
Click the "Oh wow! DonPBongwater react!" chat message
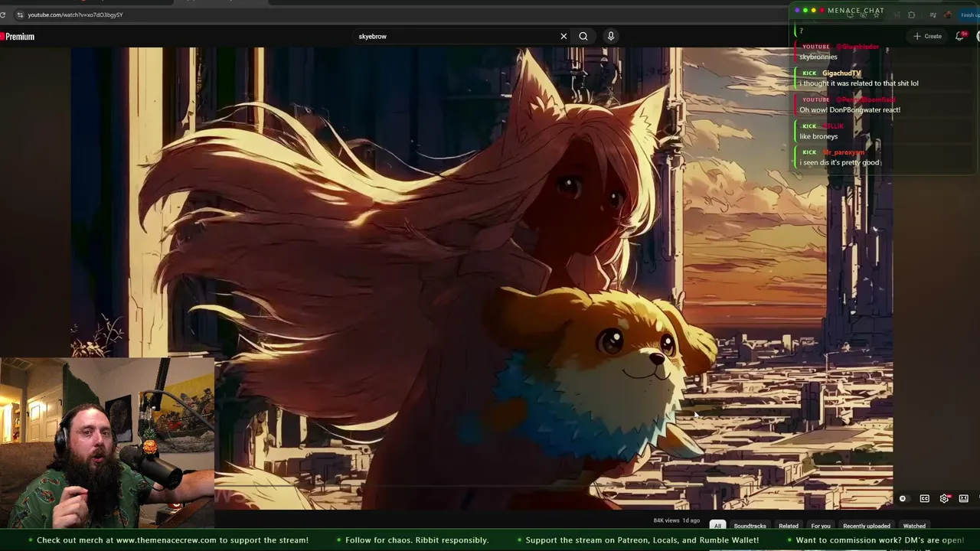pyautogui.click(x=850, y=109)
